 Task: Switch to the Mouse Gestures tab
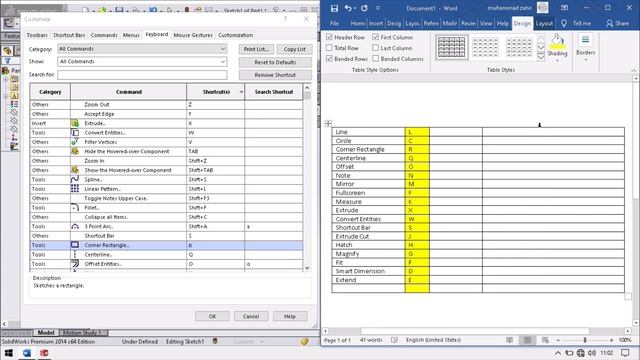(193, 35)
